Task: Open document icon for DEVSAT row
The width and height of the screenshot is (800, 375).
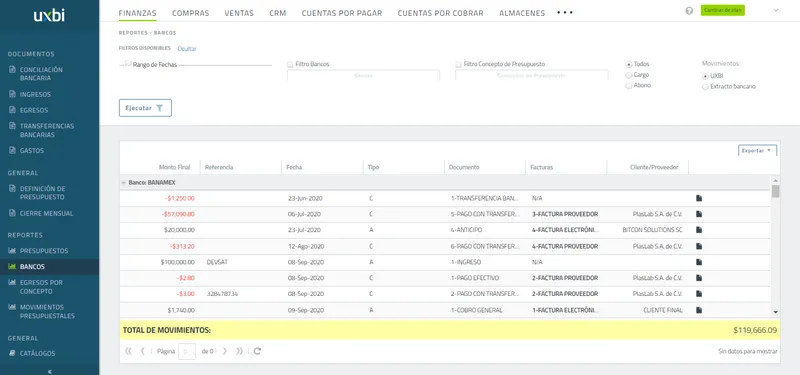Action: click(x=699, y=262)
